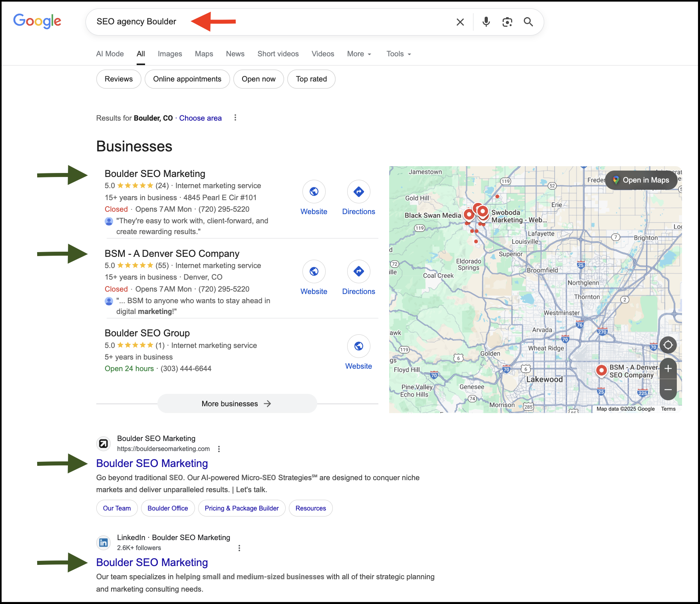The image size is (700, 604).
Task: Toggle the Reviews filter chip
Action: pyautogui.click(x=118, y=79)
